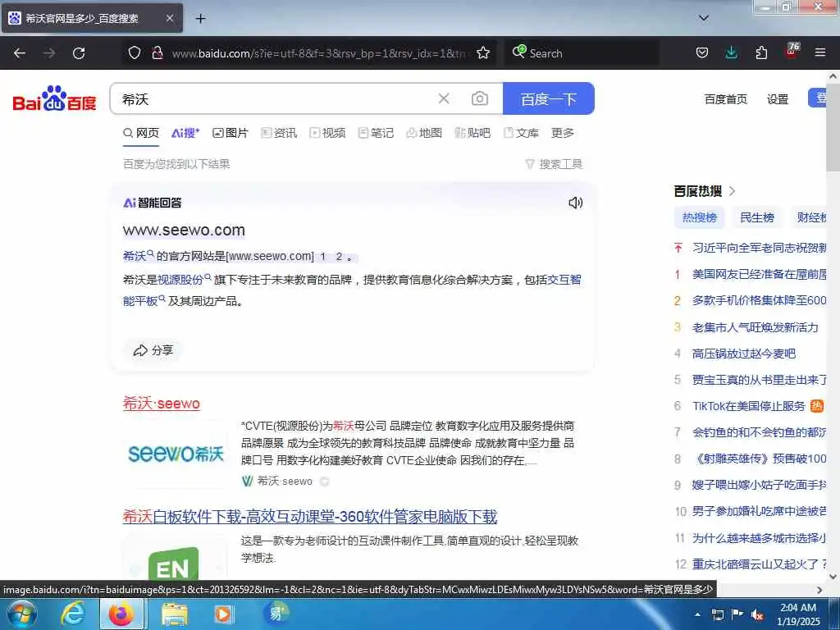Viewport: 840px width, 630px height.
Task: Open the Windows Start menu
Action: coord(21,614)
